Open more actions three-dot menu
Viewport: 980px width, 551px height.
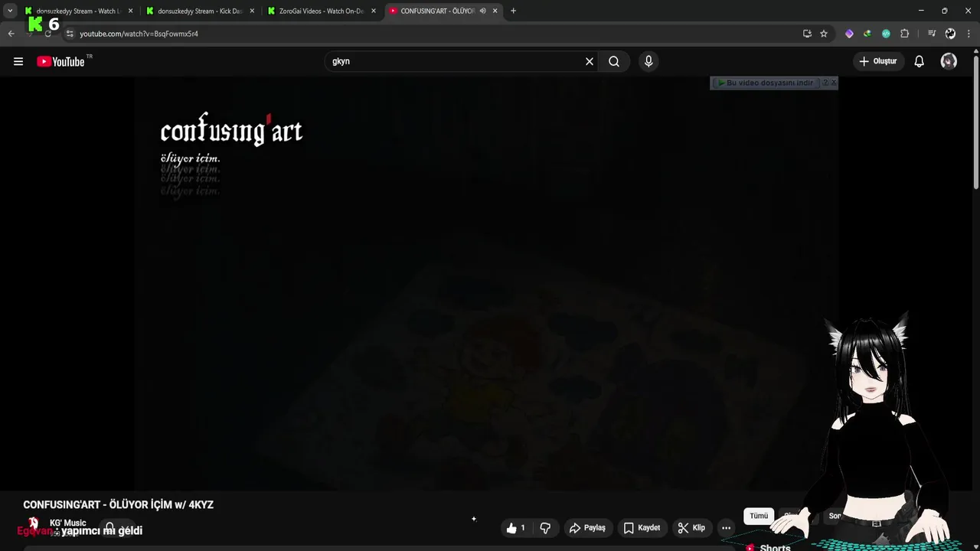point(726,528)
